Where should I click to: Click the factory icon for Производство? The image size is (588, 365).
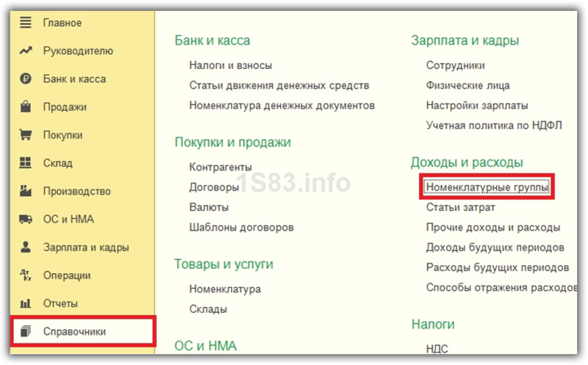[26, 191]
